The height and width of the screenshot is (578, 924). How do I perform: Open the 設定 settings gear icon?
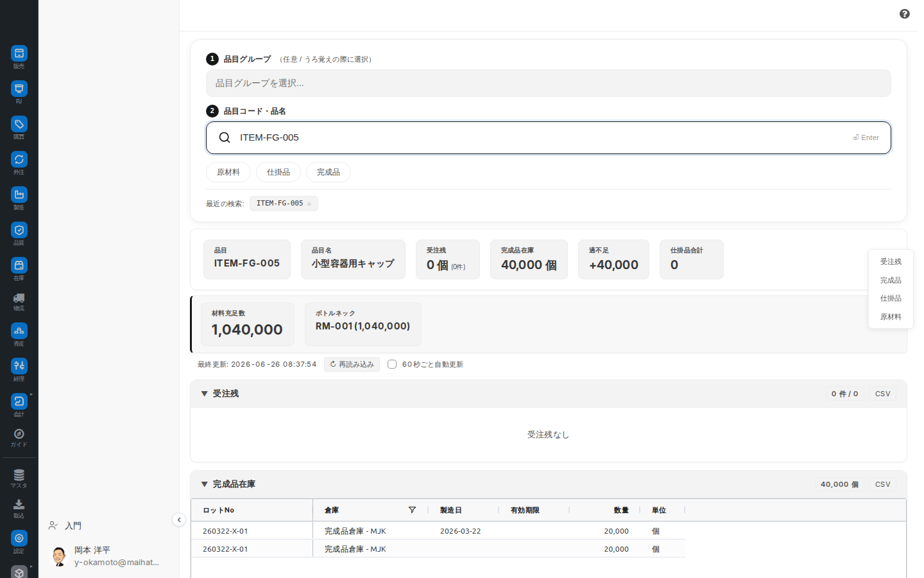click(19, 538)
